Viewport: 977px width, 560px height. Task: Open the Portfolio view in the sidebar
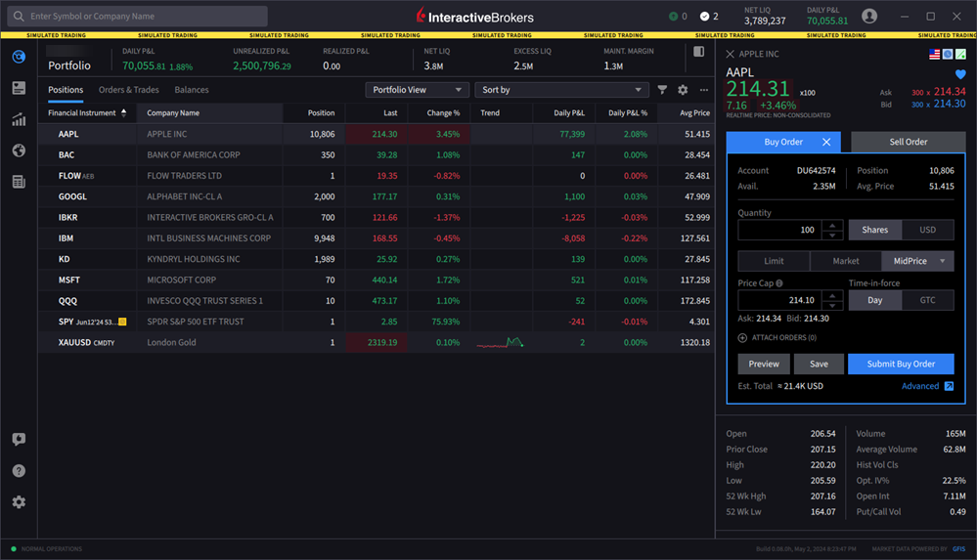[19, 57]
